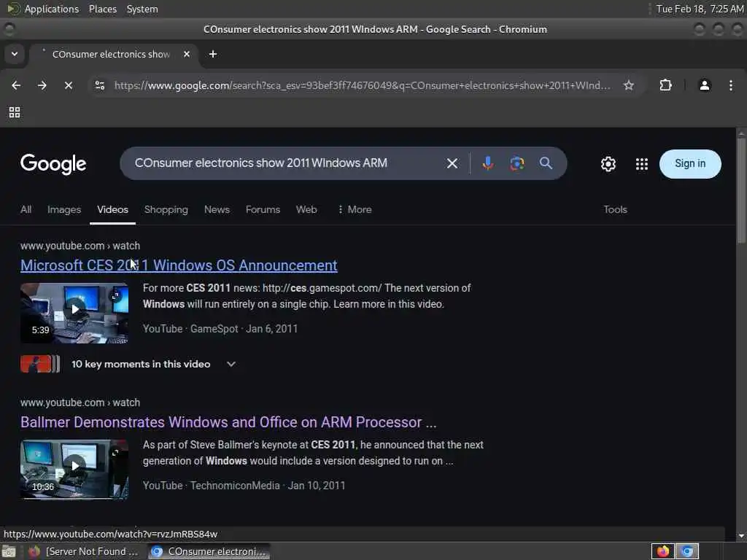Go back to the previous page
This screenshot has height=560, width=747.
16,85
